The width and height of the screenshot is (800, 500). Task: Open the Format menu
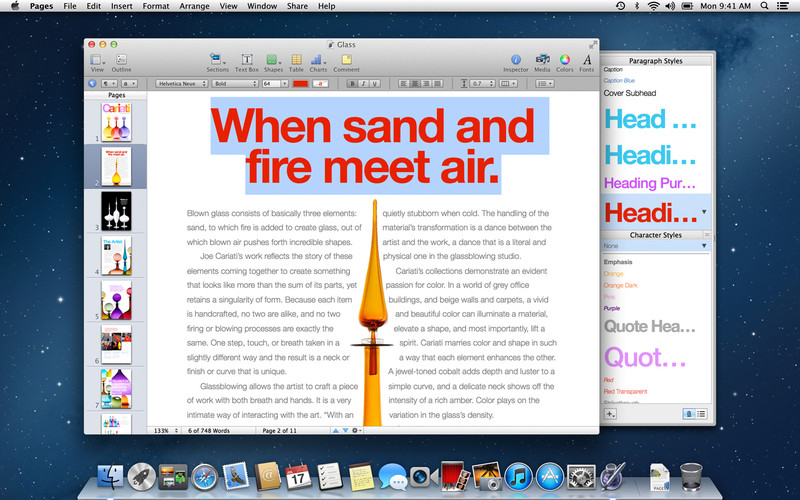[155, 6]
